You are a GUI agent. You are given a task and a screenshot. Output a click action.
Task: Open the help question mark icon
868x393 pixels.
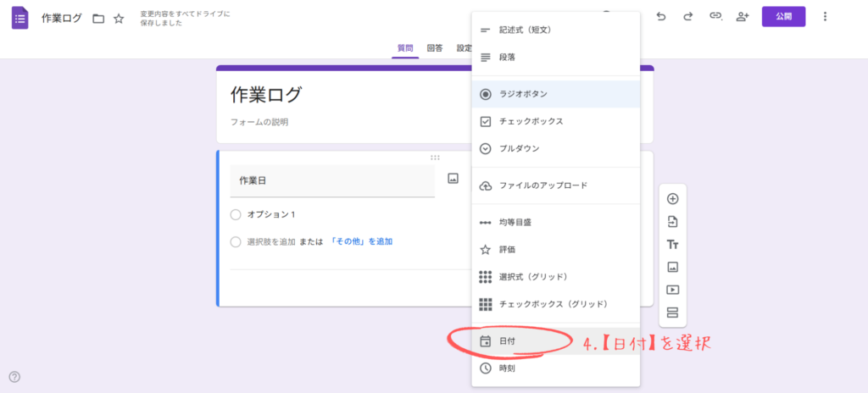15,377
